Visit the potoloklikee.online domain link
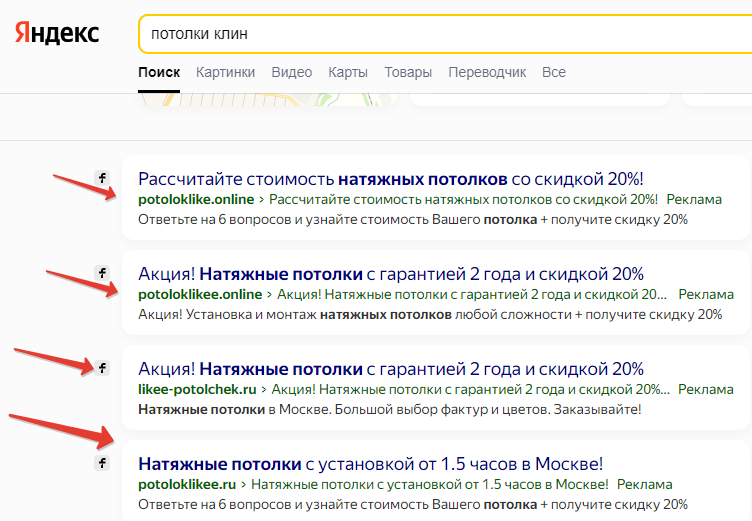The height and width of the screenshot is (521, 752). pos(200,294)
